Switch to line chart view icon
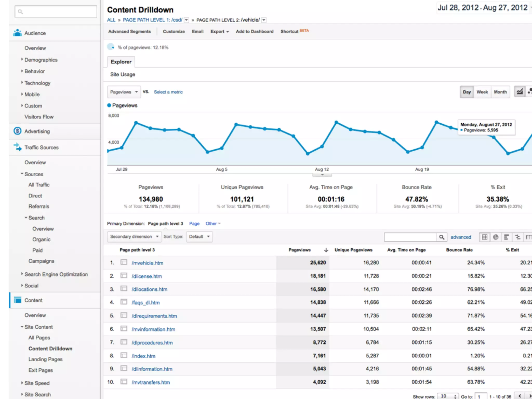This screenshot has width=532, height=399. click(x=520, y=92)
